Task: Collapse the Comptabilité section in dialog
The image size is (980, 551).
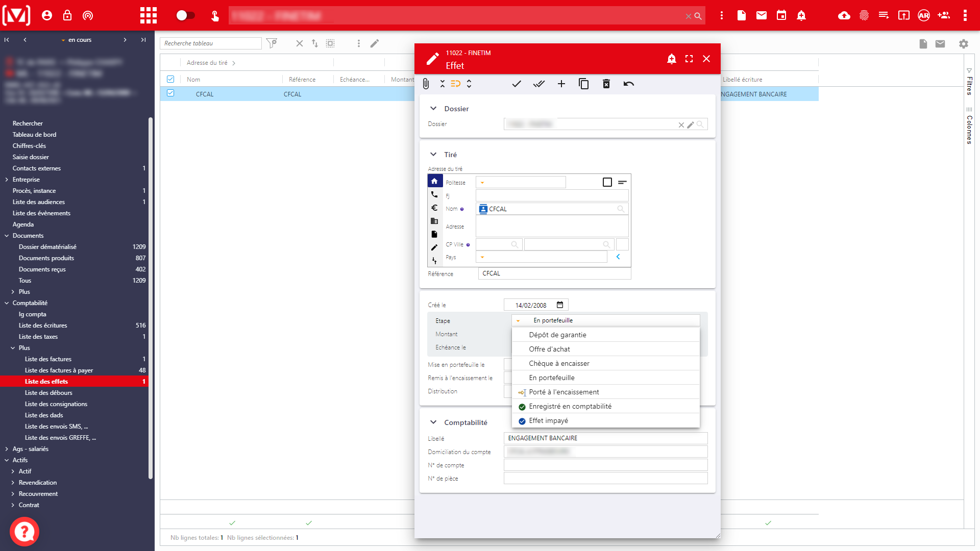Action: click(x=433, y=422)
